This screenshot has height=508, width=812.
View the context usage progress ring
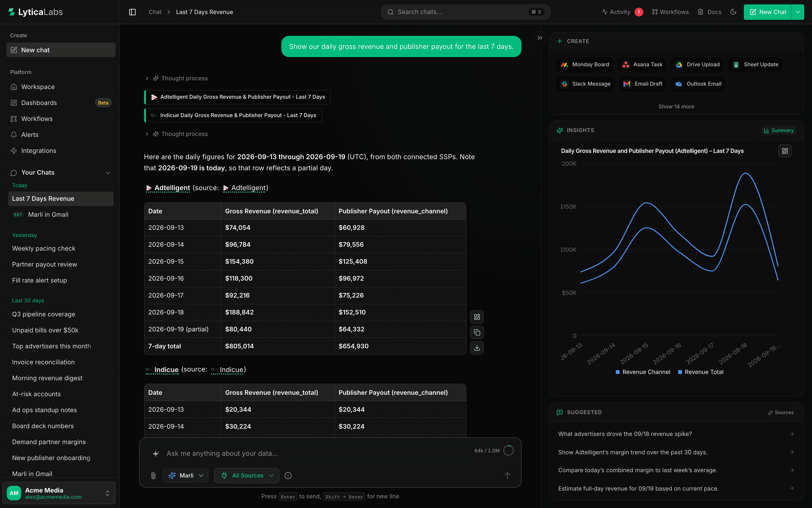pos(508,450)
